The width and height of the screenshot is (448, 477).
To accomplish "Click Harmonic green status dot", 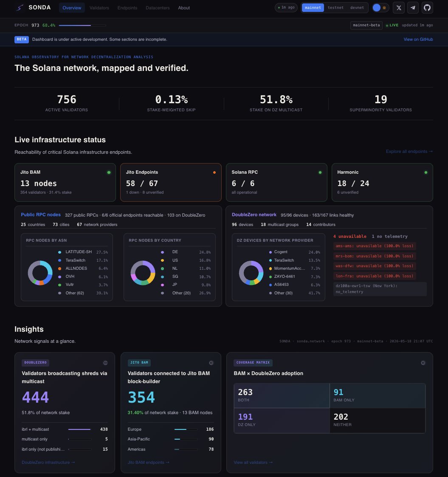I will [x=426, y=172].
